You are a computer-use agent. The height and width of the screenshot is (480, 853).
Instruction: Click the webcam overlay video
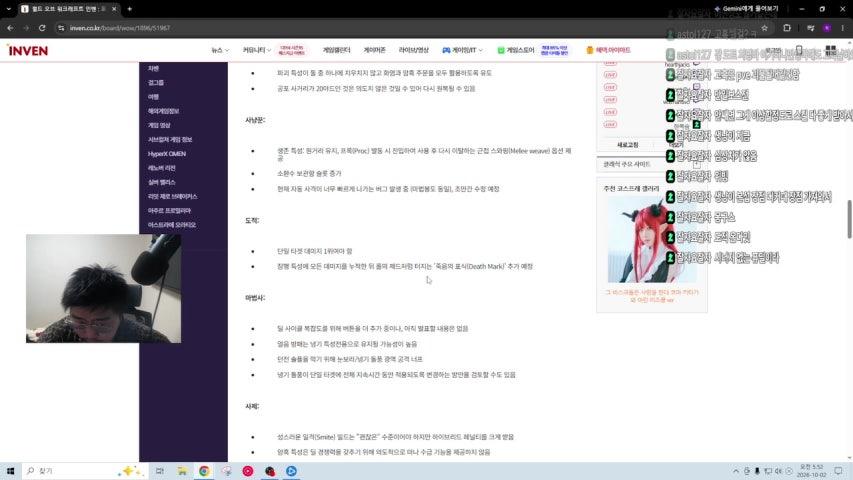(x=103, y=288)
